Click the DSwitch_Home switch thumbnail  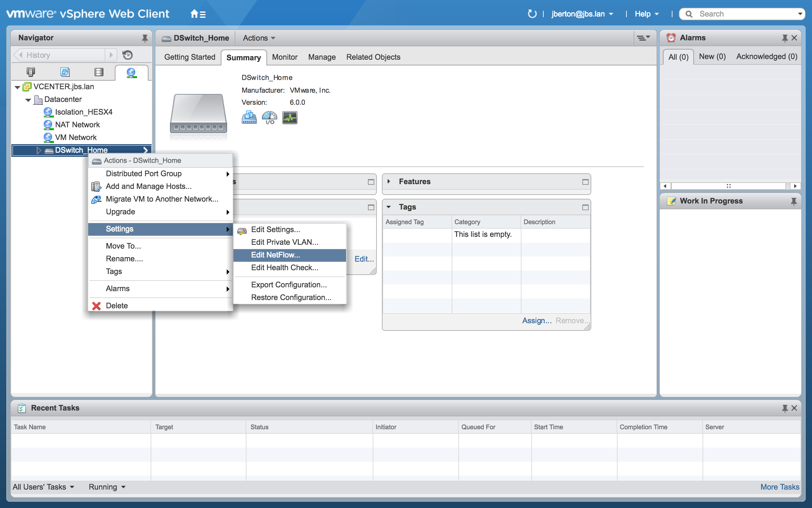coord(199,114)
